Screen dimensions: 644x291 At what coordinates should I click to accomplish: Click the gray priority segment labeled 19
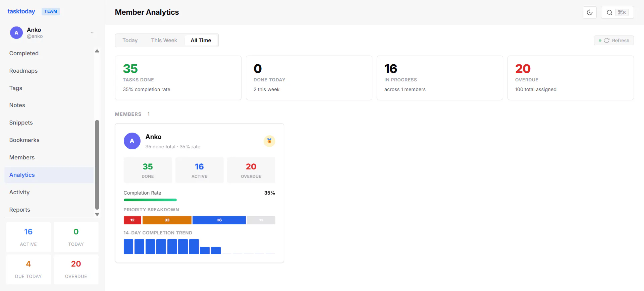coord(261,220)
